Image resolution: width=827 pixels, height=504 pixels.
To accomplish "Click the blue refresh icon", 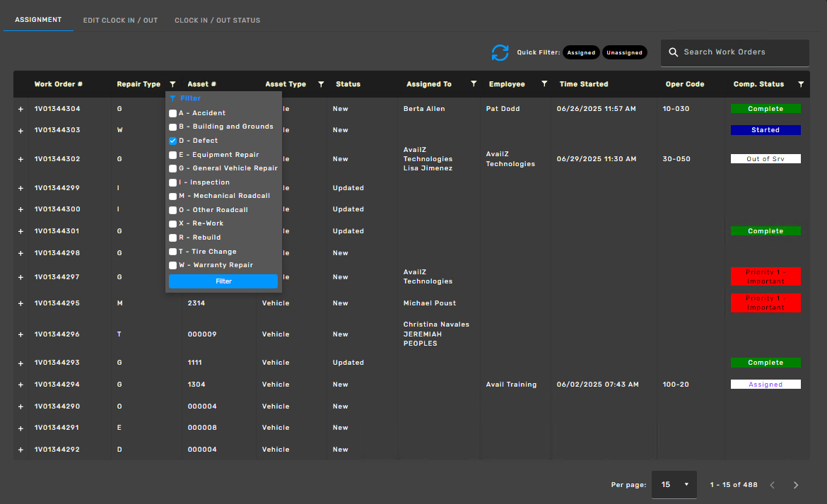I will tap(500, 52).
